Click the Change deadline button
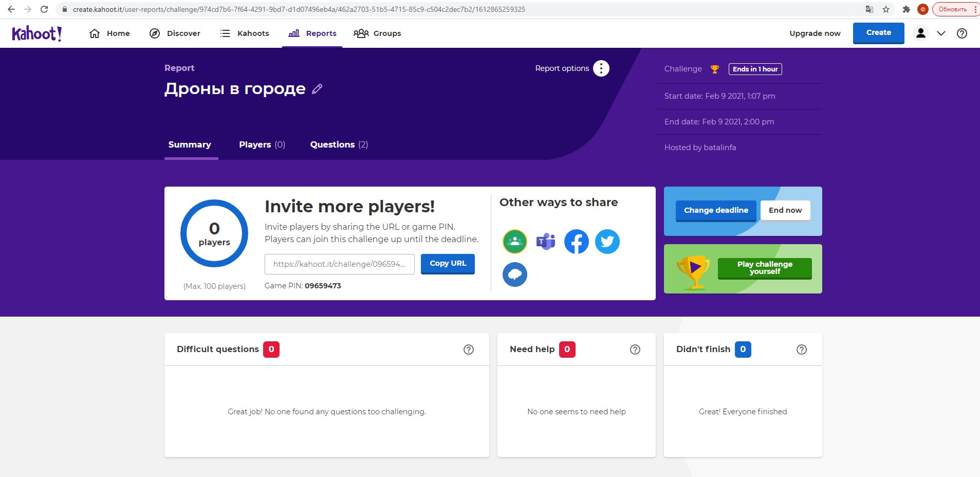Viewport: 980px width, 477px height. pos(716,211)
